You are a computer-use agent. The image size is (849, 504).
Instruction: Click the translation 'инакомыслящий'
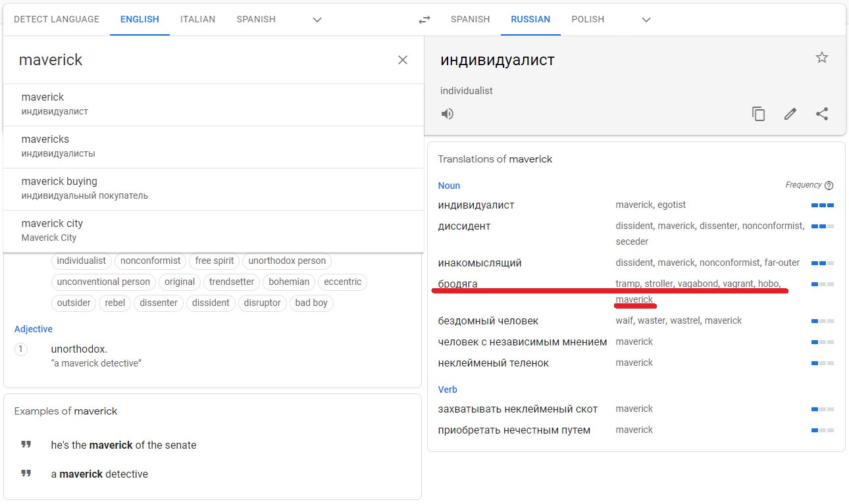coord(480,263)
